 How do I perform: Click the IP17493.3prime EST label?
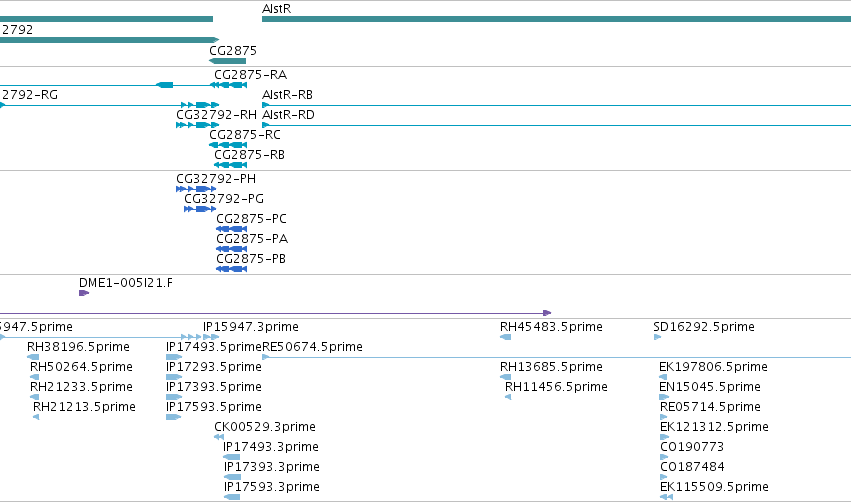point(271,447)
